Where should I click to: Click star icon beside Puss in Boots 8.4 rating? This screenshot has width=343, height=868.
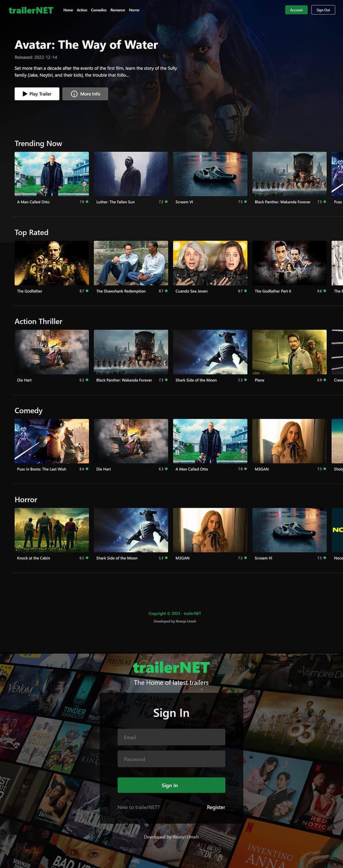pos(87,469)
